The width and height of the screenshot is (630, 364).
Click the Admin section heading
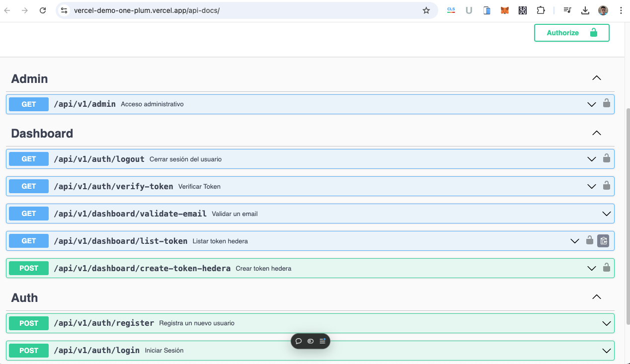point(29,78)
